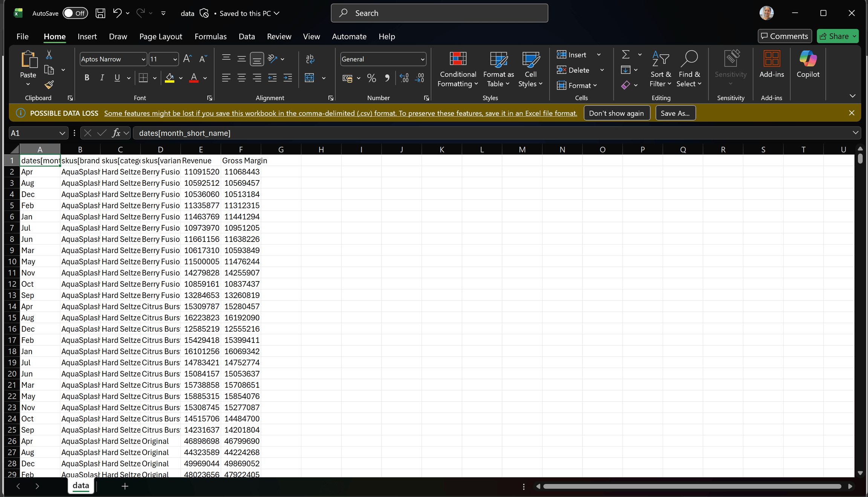Apply the yellow fill color swatch

point(170,78)
